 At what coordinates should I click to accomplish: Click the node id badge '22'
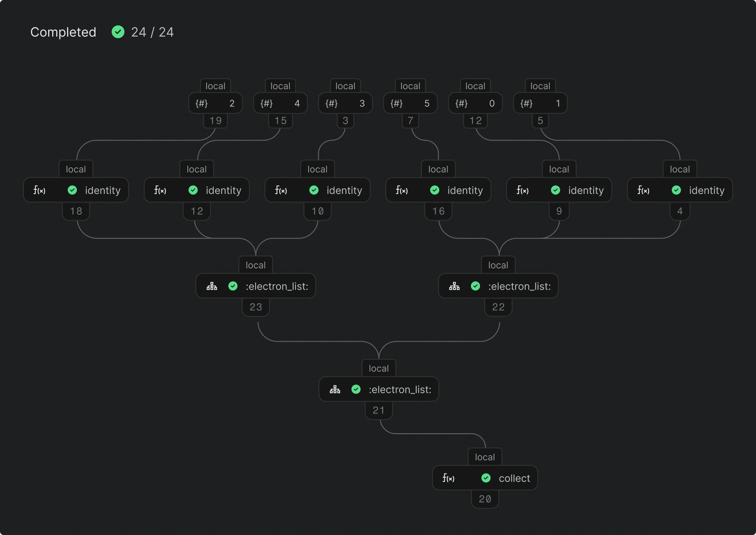[x=499, y=307]
